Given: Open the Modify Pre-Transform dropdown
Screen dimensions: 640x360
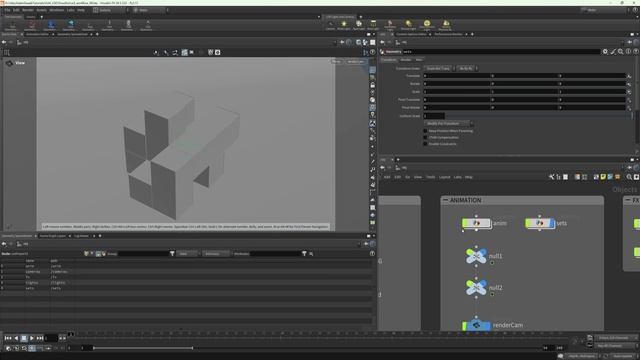Looking at the screenshot, I should click(x=448, y=123).
